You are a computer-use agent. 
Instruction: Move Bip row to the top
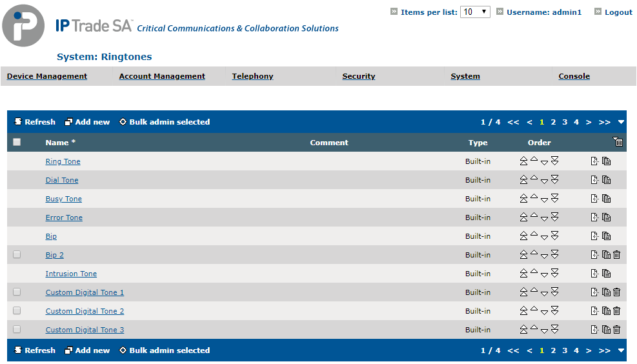(x=523, y=236)
